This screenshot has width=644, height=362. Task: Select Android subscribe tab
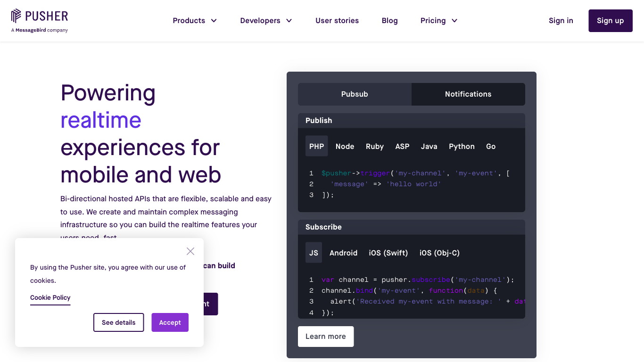coord(343,253)
